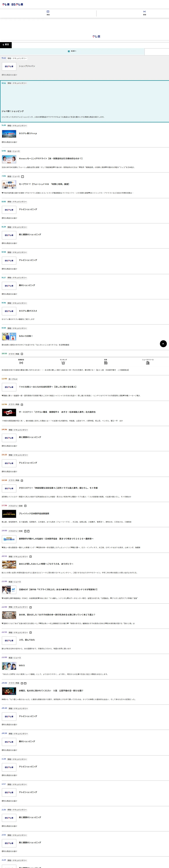Open 夕方ミステリー 神楽坂署 title
The height and width of the screenshot is (868, 169).
[58, 488]
